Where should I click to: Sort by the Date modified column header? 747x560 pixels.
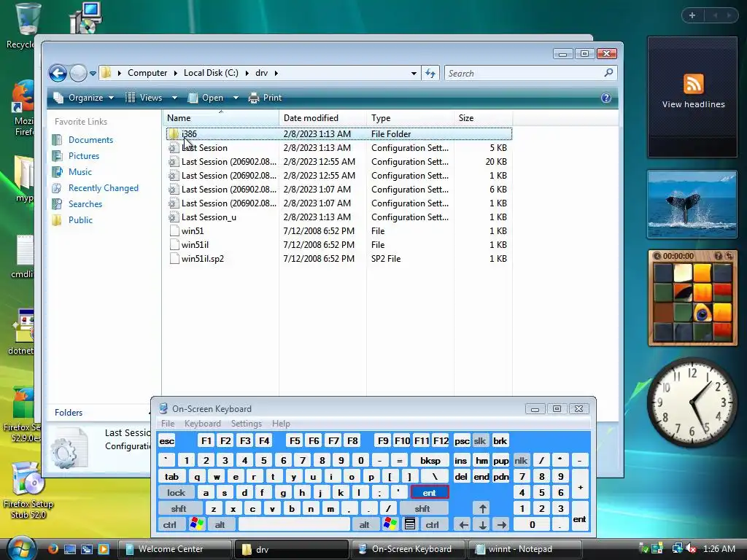click(322, 117)
